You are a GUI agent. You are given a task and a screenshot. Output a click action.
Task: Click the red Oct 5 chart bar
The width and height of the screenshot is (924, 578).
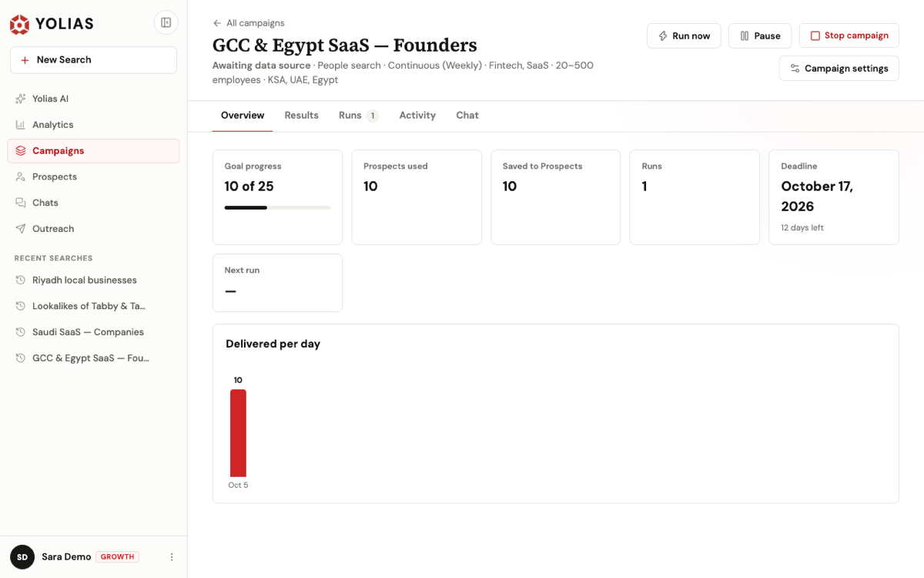coord(238,433)
